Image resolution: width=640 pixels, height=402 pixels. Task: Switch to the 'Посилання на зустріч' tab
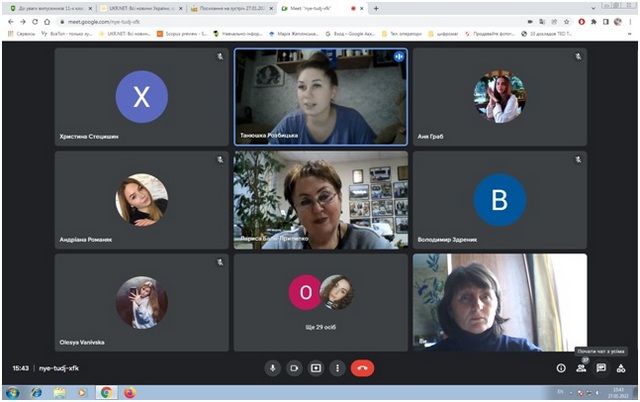(233, 8)
